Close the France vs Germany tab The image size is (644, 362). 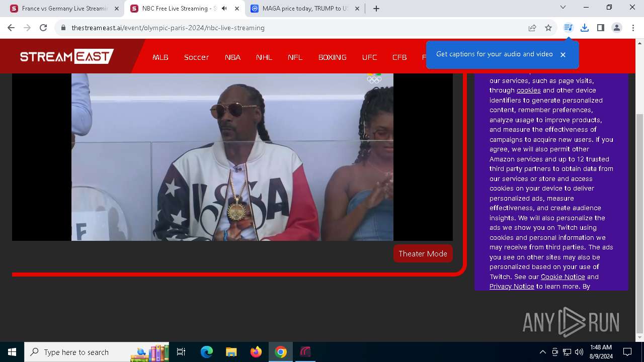point(117,9)
